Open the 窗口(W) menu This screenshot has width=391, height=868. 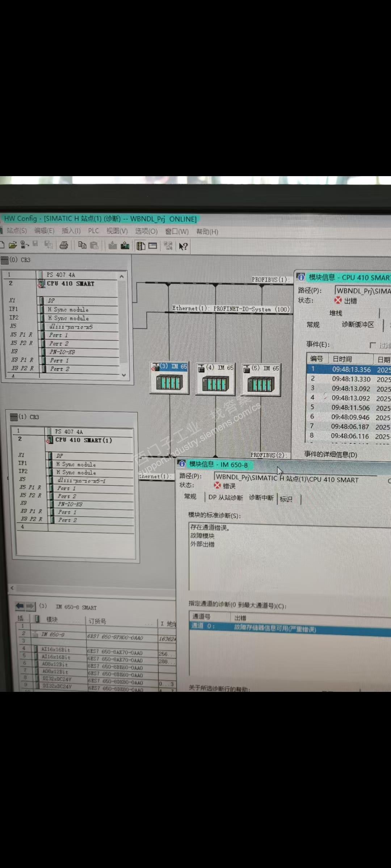[x=177, y=231]
